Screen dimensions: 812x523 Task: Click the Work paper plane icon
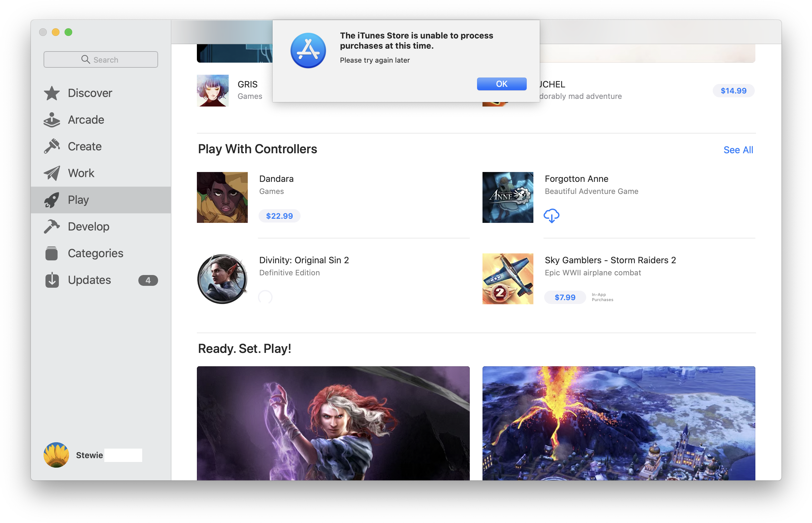pyautogui.click(x=52, y=173)
